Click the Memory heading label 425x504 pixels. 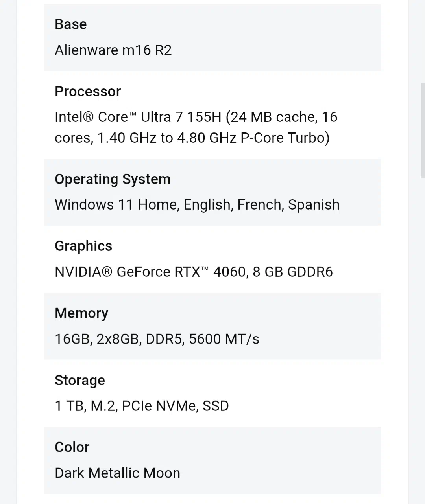click(x=81, y=313)
